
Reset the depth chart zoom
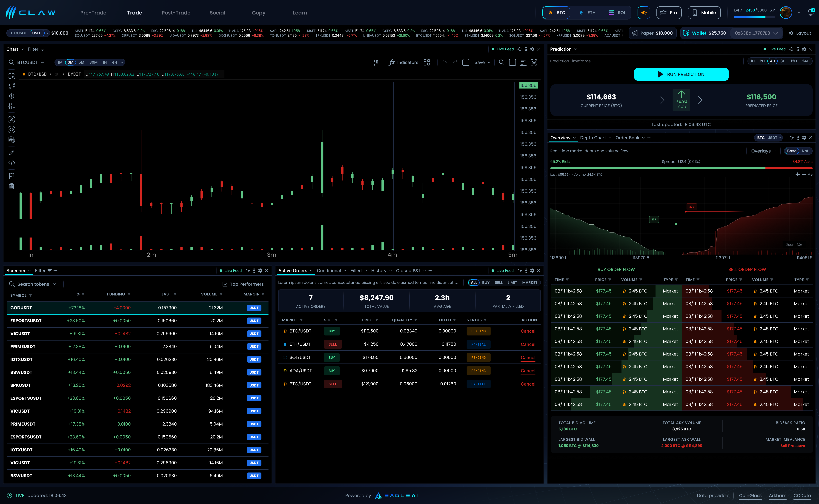click(x=810, y=175)
